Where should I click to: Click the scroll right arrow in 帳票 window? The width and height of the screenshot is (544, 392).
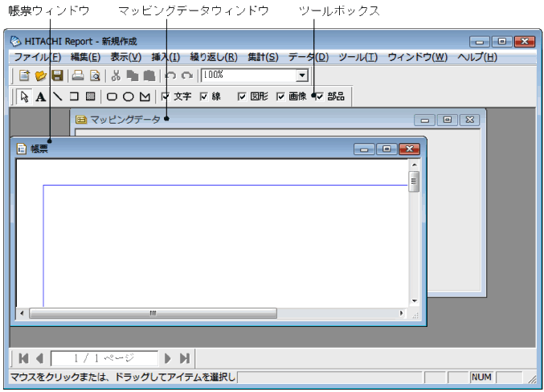coord(402,313)
